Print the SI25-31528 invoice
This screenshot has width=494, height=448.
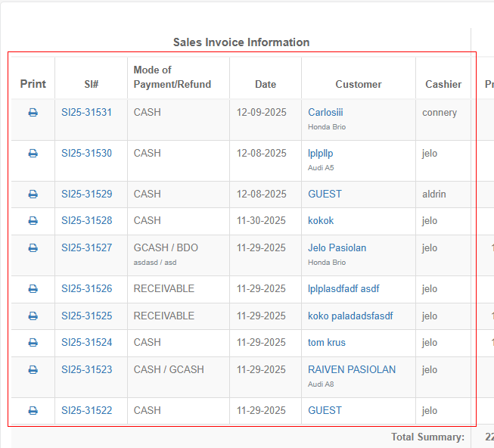click(33, 221)
